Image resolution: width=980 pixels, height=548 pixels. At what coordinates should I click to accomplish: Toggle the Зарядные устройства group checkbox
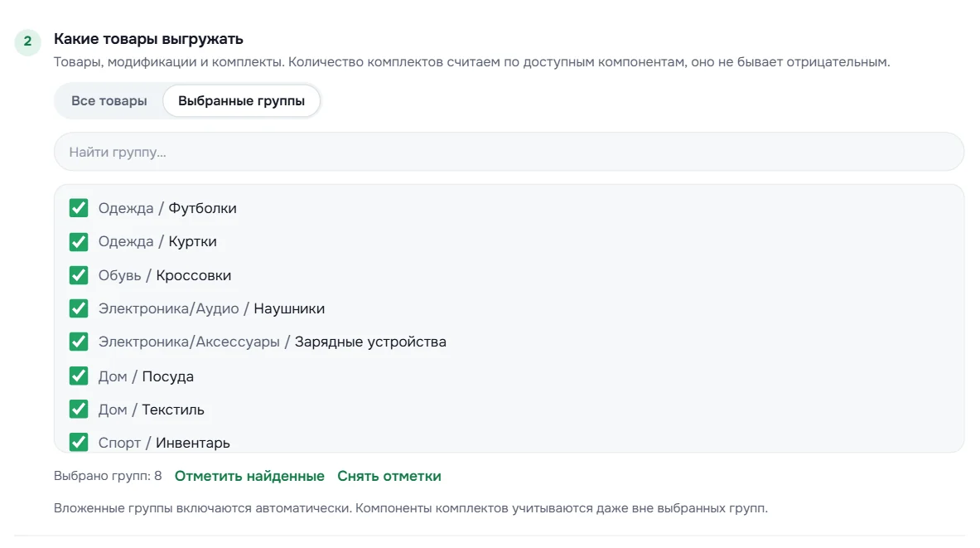click(x=79, y=342)
